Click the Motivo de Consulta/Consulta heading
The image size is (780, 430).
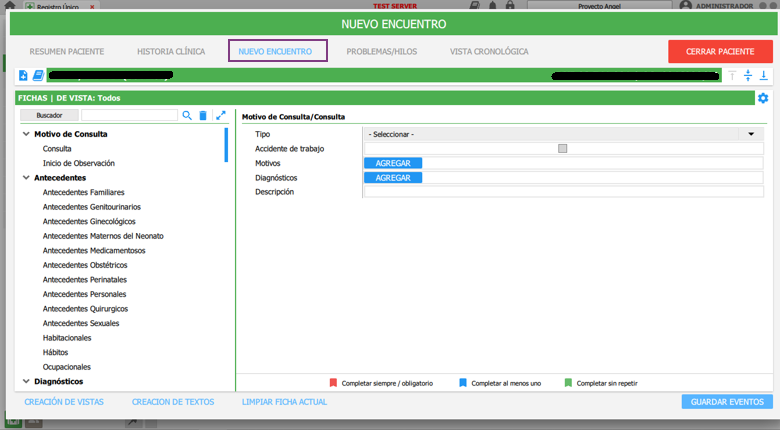click(x=293, y=116)
